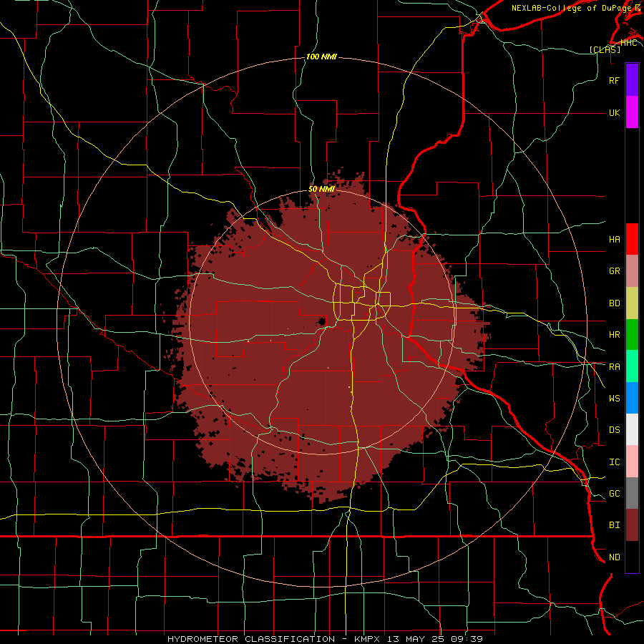This screenshot has height=644, width=644.
Task: Click the RF purple legend color swatch
Action: [632, 80]
